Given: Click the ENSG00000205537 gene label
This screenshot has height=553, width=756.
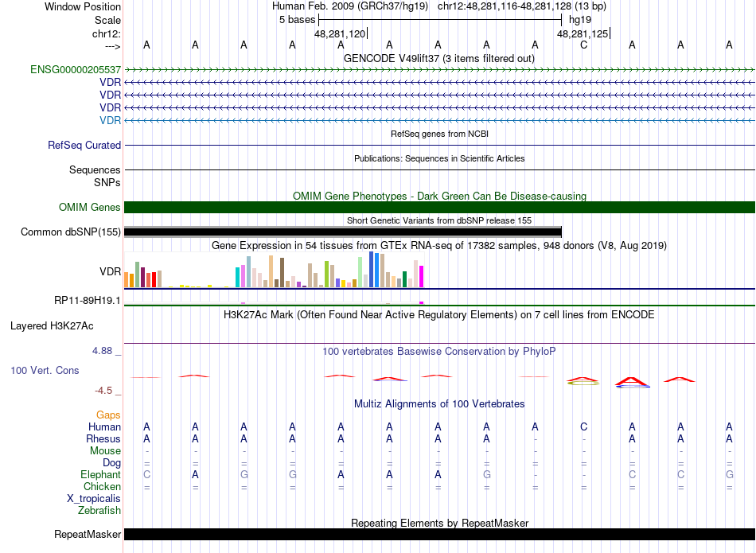Looking at the screenshot, I should pyautogui.click(x=76, y=69).
